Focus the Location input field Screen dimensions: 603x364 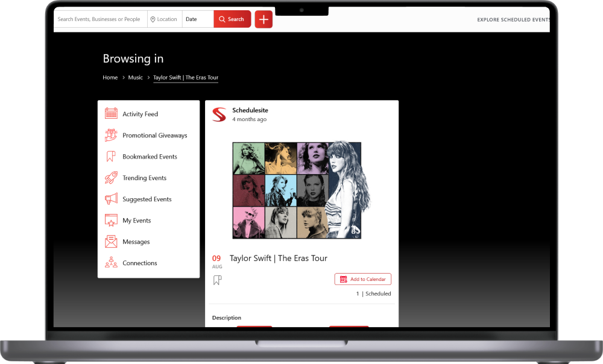coord(165,19)
